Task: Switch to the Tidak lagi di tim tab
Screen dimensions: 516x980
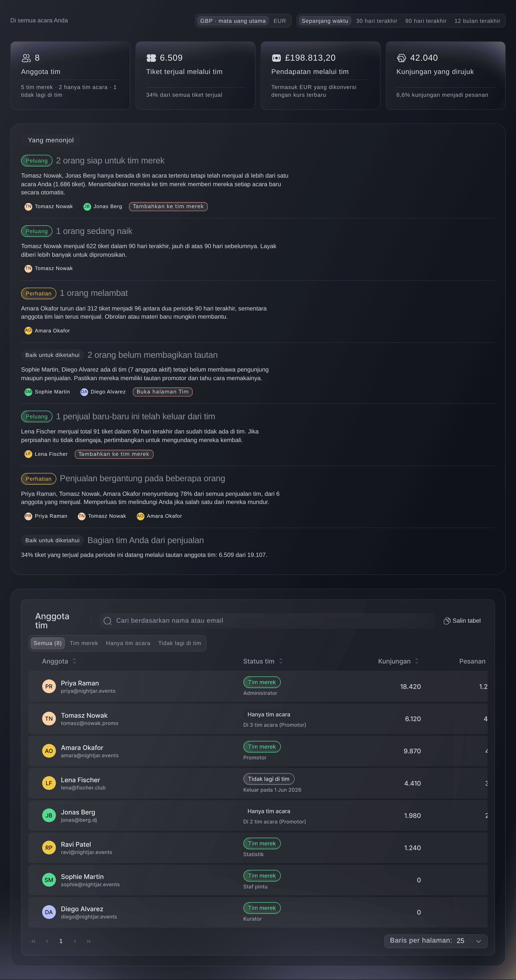Action: [x=179, y=643]
